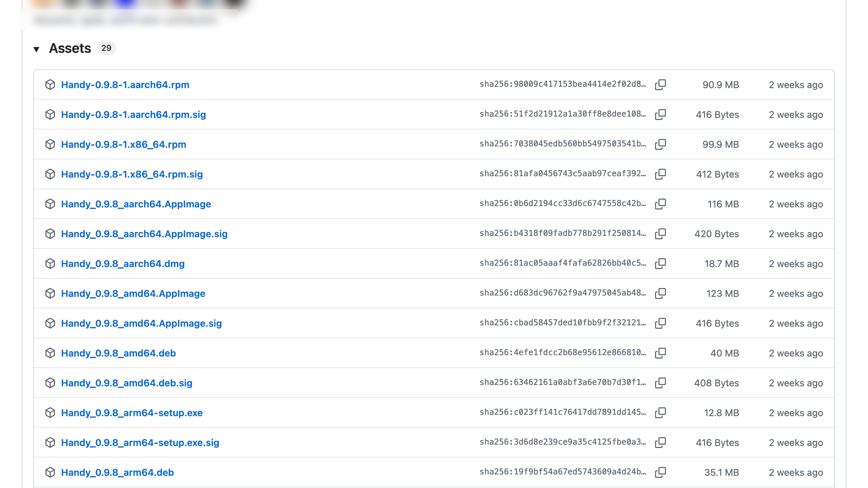Copy sha256 for Handy_0.9.8_aarch64.dmg

(x=660, y=264)
